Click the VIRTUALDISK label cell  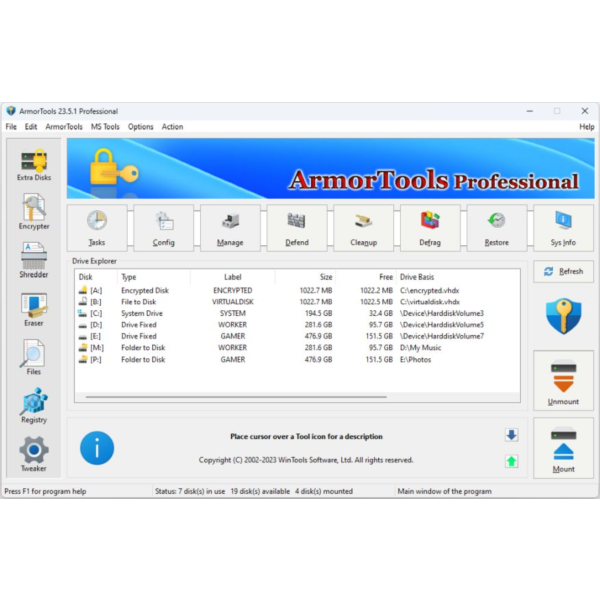click(x=233, y=302)
